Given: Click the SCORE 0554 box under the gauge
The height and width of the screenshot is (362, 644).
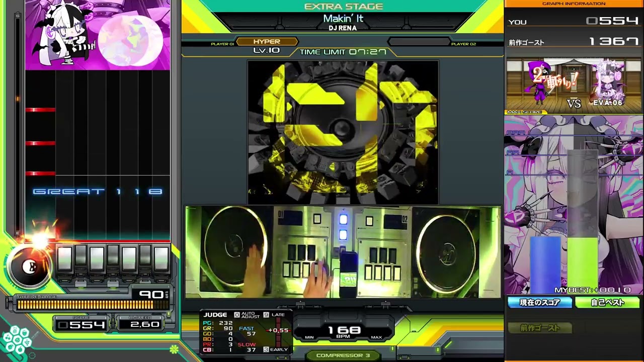Looking at the screenshot, I should (x=81, y=324).
